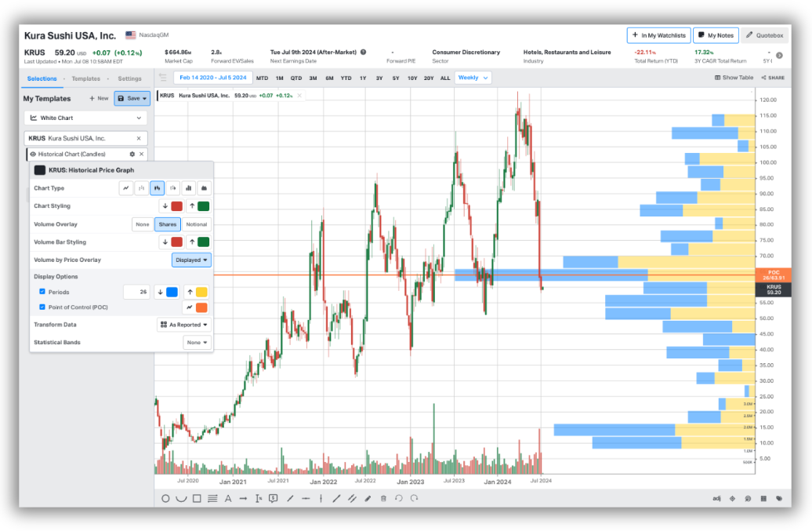
Task: Delete drawings with the trash icon
Action: click(x=383, y=498)
